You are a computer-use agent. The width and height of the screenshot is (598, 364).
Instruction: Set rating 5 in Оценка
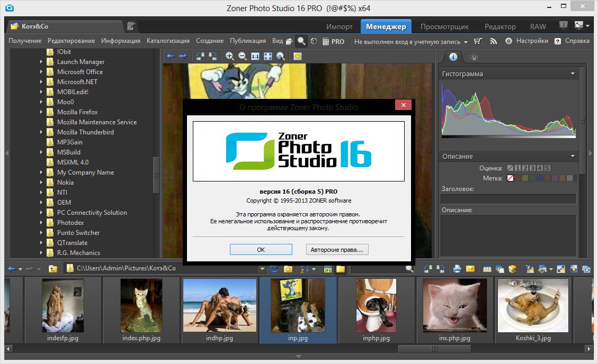coord(547,168)
